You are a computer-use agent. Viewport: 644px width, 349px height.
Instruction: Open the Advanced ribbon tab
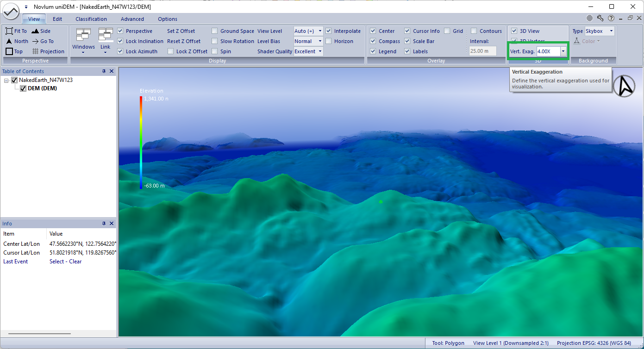coord(132,19)
